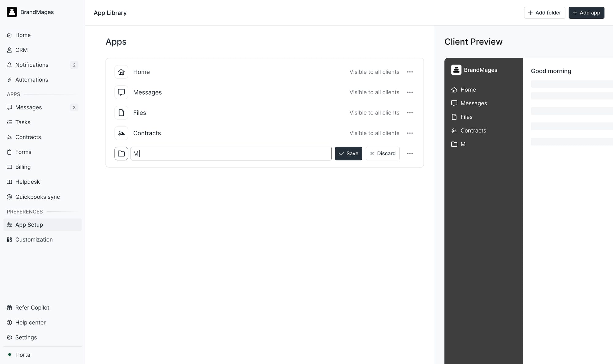The width and height of the screenshot is (613, 364).
Task: Open Customization preferences
Action: (x=34, y=239)
